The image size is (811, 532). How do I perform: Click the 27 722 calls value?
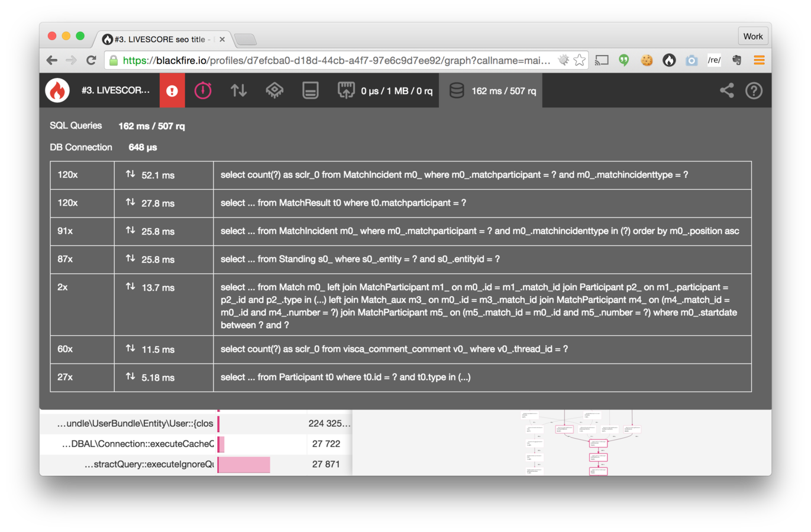pos(326,444)
